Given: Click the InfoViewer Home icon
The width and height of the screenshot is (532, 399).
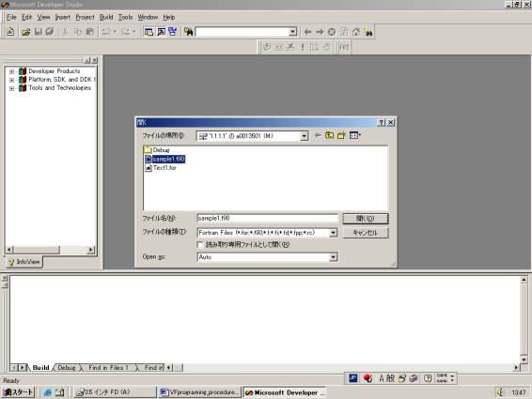Looking at the screenshot, I should click(356, 32).
